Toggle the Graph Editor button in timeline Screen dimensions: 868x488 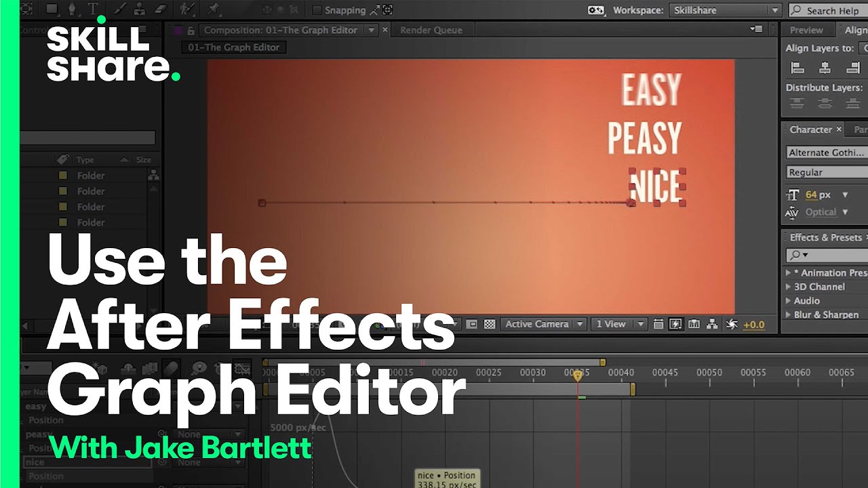242,368
